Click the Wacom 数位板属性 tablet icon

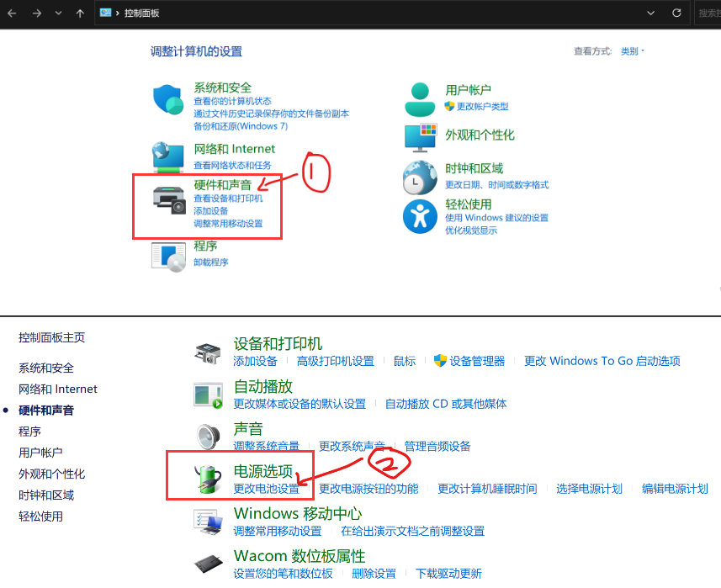point(208,562)
